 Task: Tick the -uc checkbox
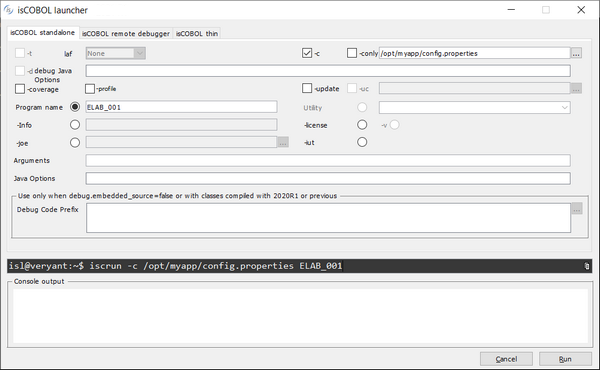point(352,88)
